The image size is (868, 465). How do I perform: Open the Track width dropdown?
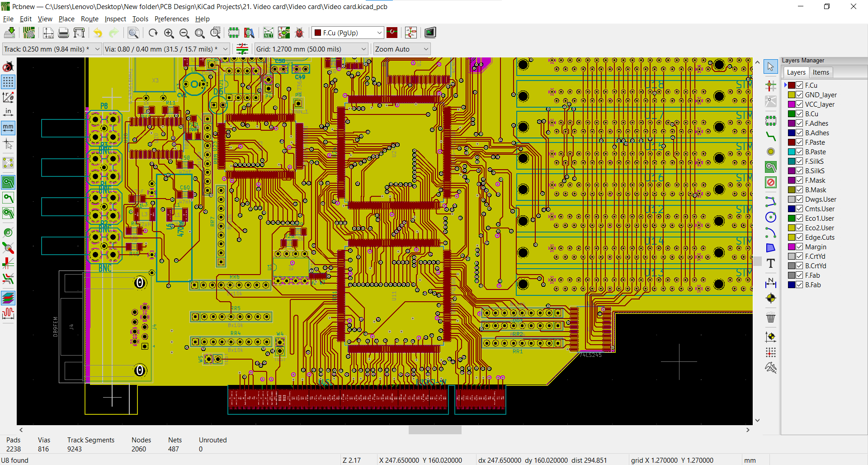pyautogui.click(x=97, y=49)
